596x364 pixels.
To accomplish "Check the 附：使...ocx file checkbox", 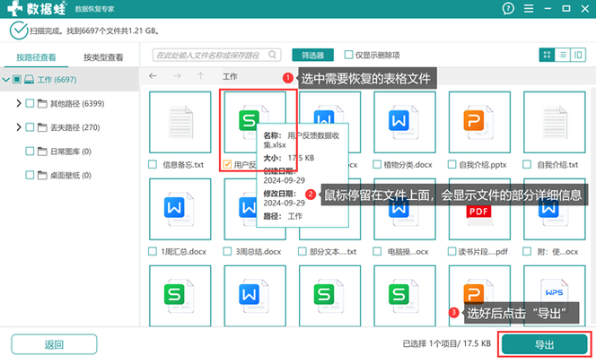I will tap(527, 251).
